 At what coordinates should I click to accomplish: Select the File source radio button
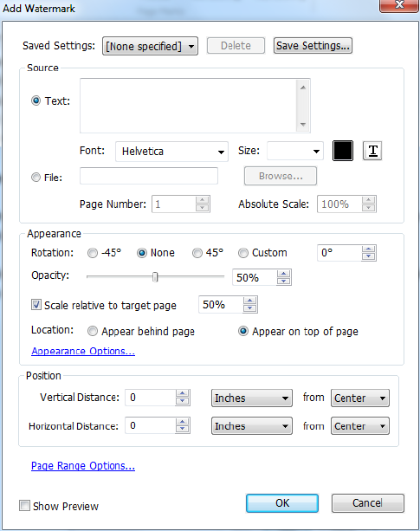click(36, 177)
